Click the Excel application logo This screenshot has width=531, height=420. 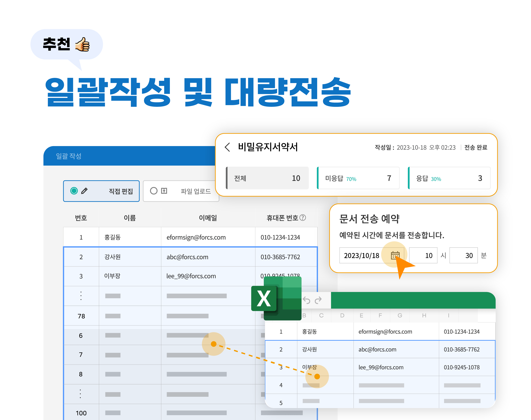[276, 298]
